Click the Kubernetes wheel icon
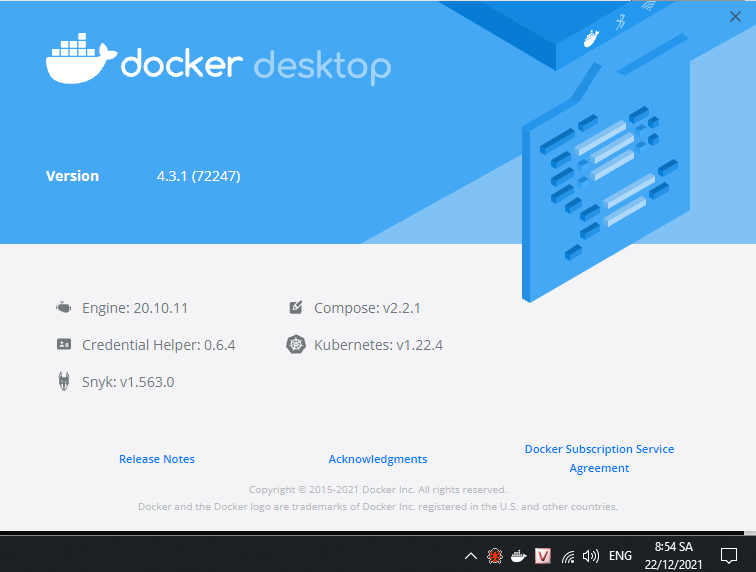Screen dimensions: 756x572 pos(296,344)
